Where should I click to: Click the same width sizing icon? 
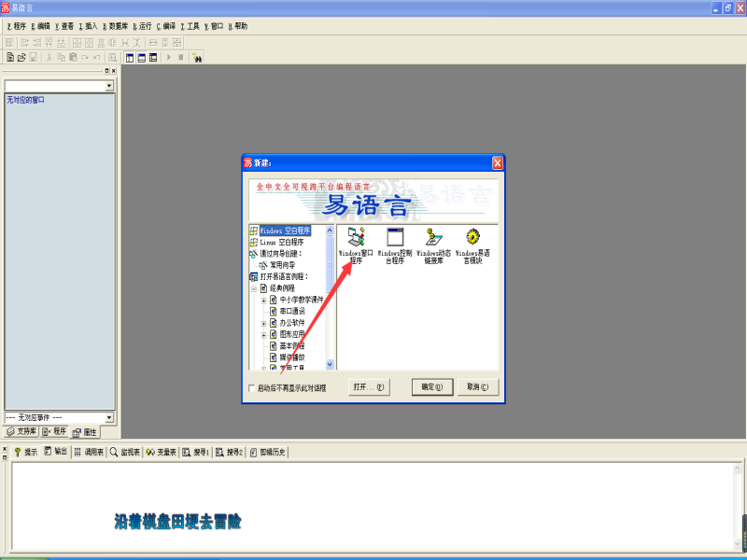point(153,43)
